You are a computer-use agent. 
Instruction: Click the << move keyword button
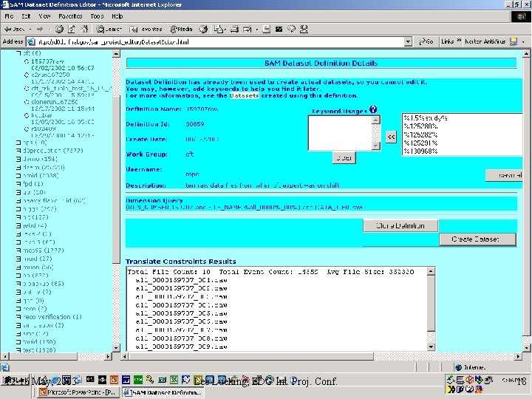point(391,137)
